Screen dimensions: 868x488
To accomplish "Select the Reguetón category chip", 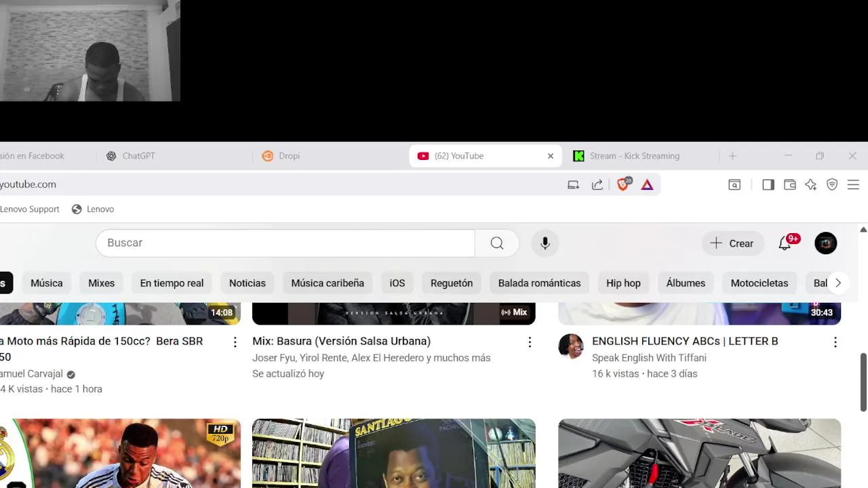I will 452,283.
